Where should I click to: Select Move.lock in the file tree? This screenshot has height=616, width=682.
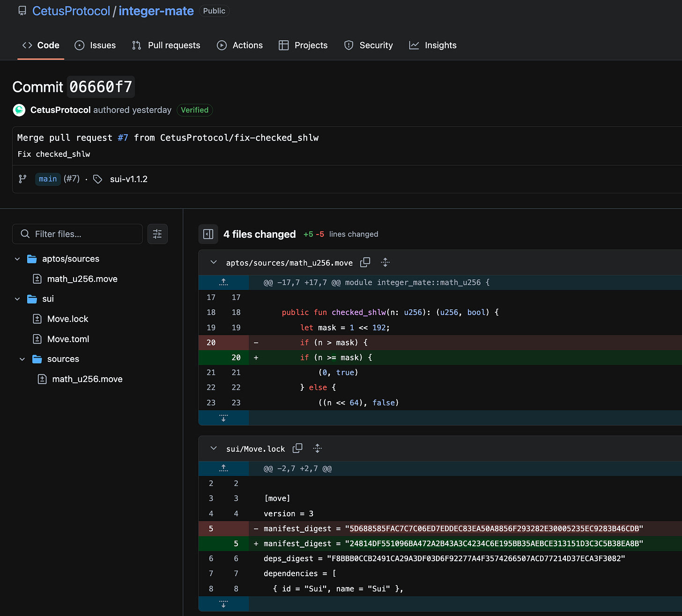coord(67,319)
